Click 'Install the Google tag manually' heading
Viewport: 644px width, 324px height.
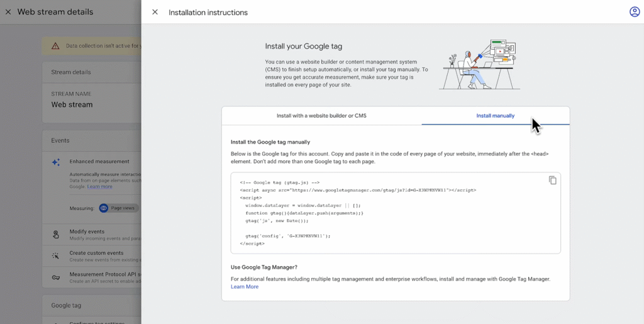pos(270,142)
